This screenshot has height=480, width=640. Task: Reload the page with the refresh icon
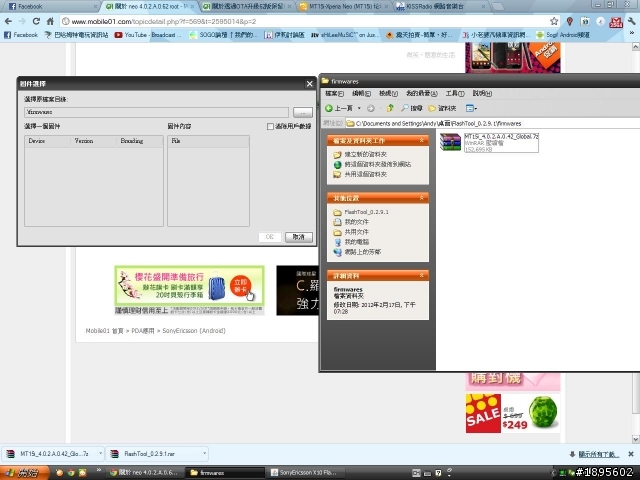tap(36, 21)
